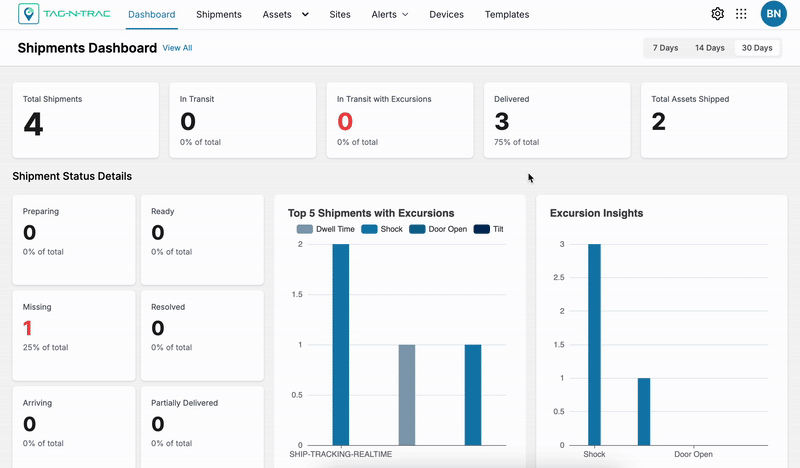Follow the View All link
This screenshot has height=468, width=800.
pos(177,47)
